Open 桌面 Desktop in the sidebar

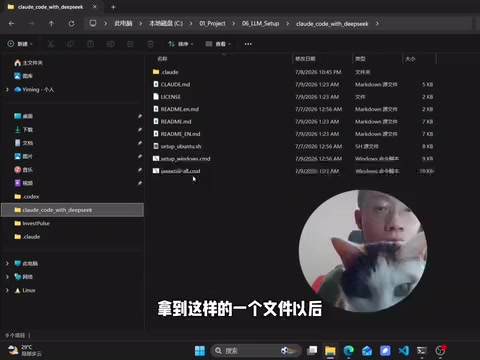[x=23, y=116]
